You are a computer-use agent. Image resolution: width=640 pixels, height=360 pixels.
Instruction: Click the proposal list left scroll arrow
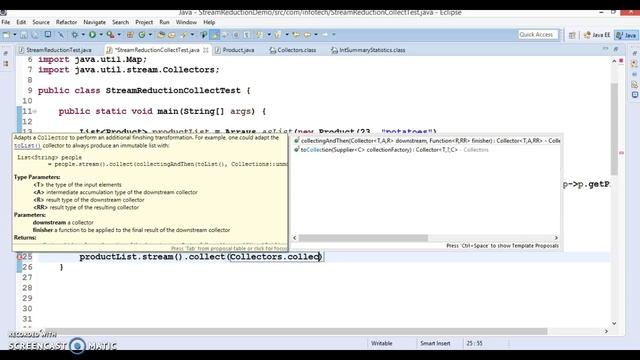[295, 238]
